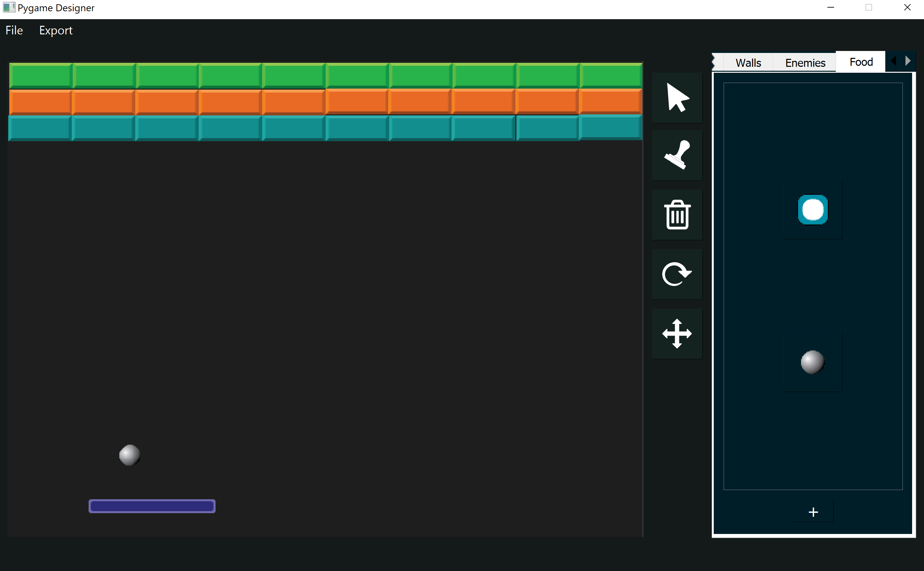Switch to the Enemies tab
Viewport: 924px width, 571px height.
pyautogui.click(x=805, y=63)
